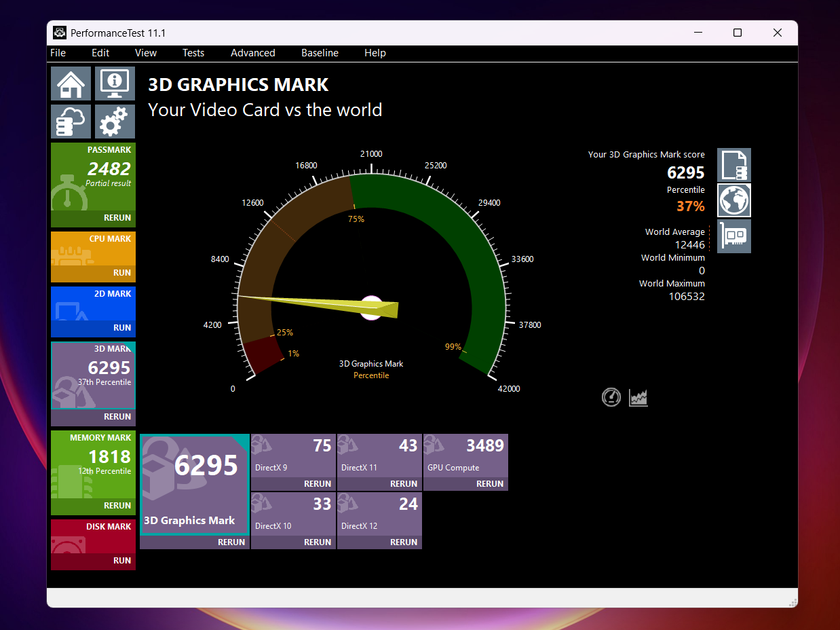This screenshot has width=840, height=630.
Task: Switch to the speedometer gauge view icon
Action: (x=611, y=397)
